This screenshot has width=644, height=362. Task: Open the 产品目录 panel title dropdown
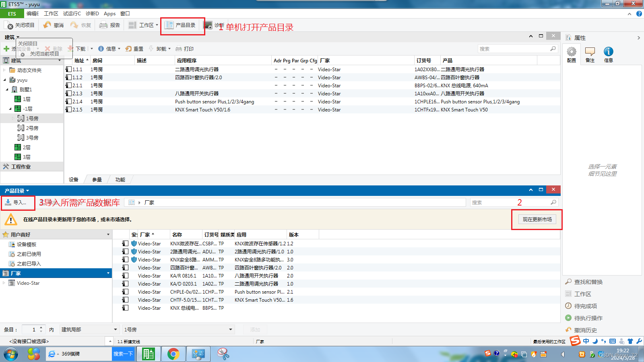27,191
